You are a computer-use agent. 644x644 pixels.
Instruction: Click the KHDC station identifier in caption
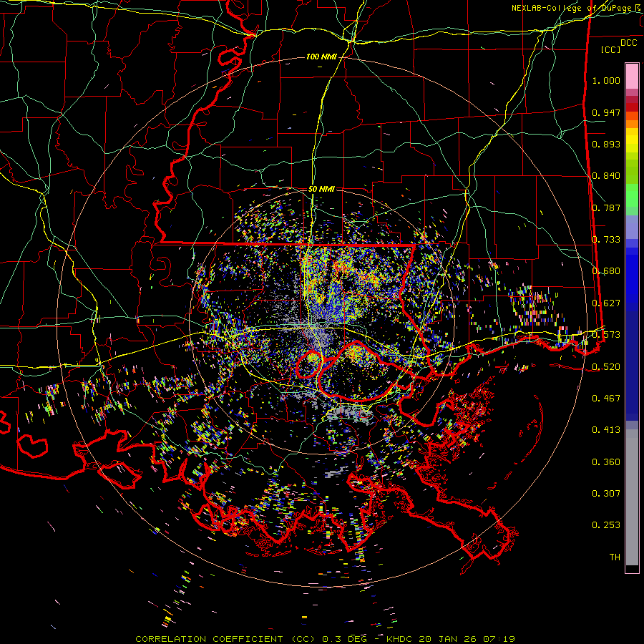400,639
